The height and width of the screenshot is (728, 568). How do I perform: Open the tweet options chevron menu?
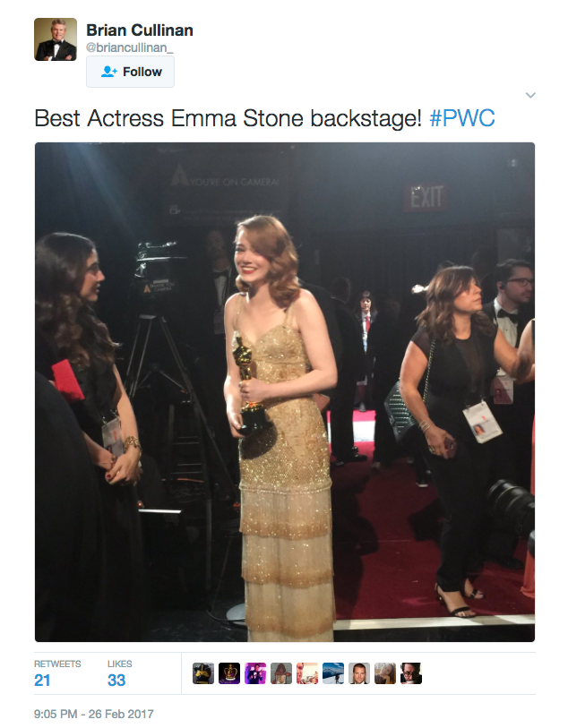click(530, 95)
